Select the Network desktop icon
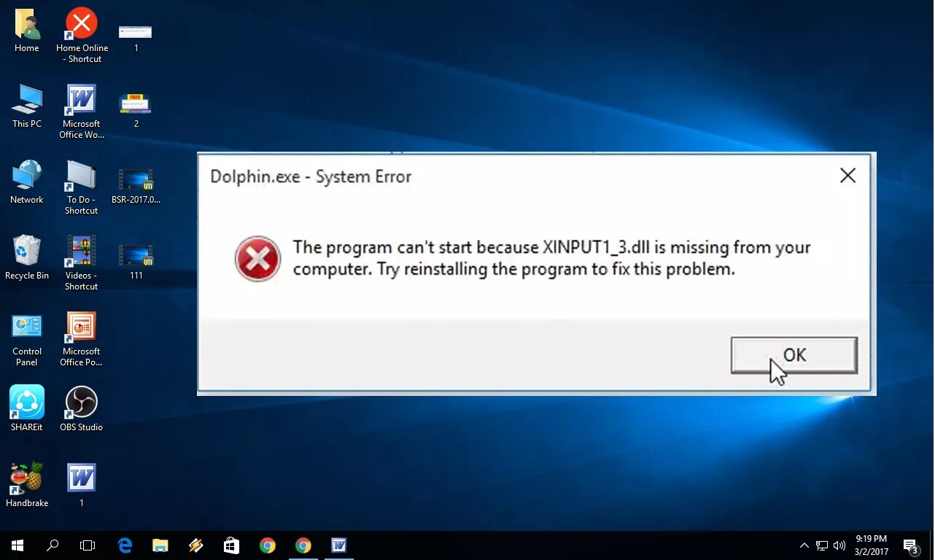Viewport: 935px width, 560px height. (x=27, y=182)
